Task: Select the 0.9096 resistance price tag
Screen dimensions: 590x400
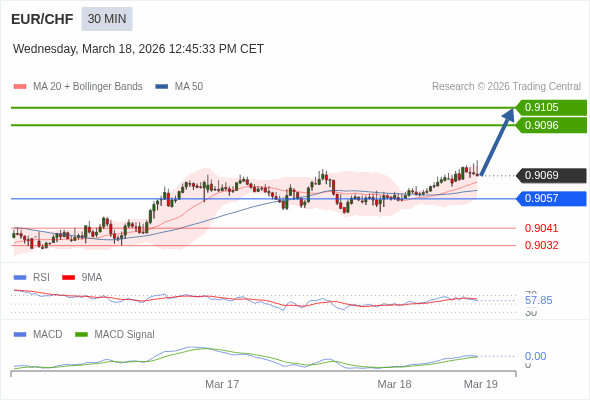Action: tap(551, 125)
